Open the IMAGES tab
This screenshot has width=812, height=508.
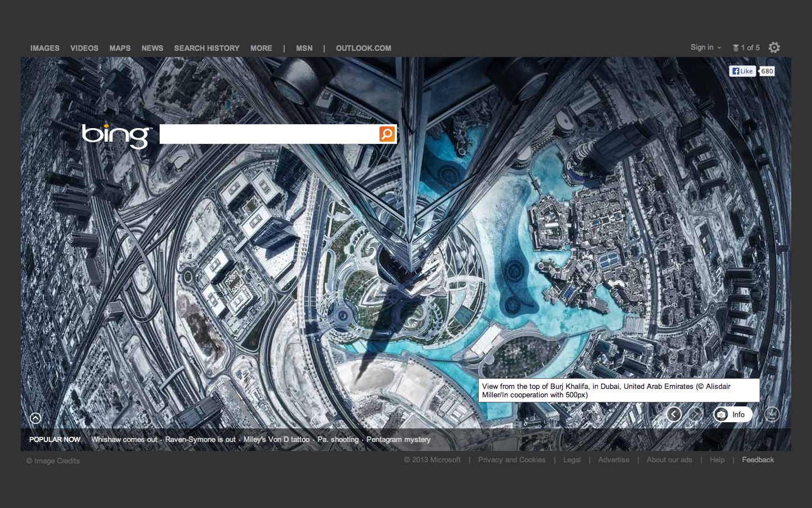click(x=45, y=48)
